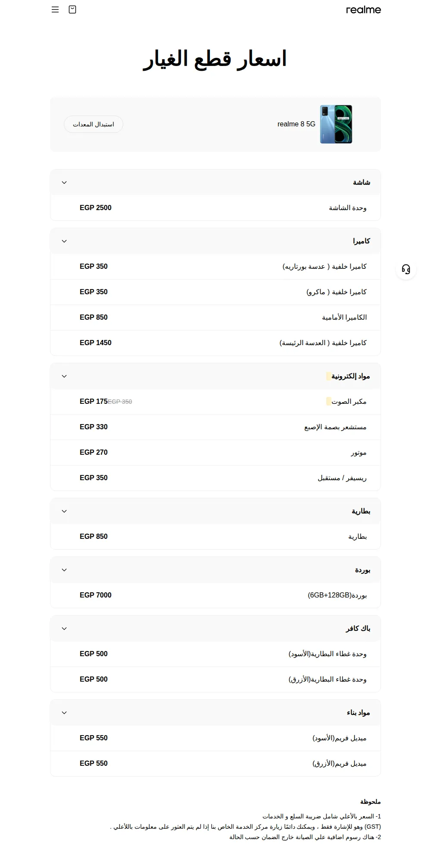Screen dimensions: 431x868
Task: Collapse the باك كافر section chevron
Action: point(64,629)
